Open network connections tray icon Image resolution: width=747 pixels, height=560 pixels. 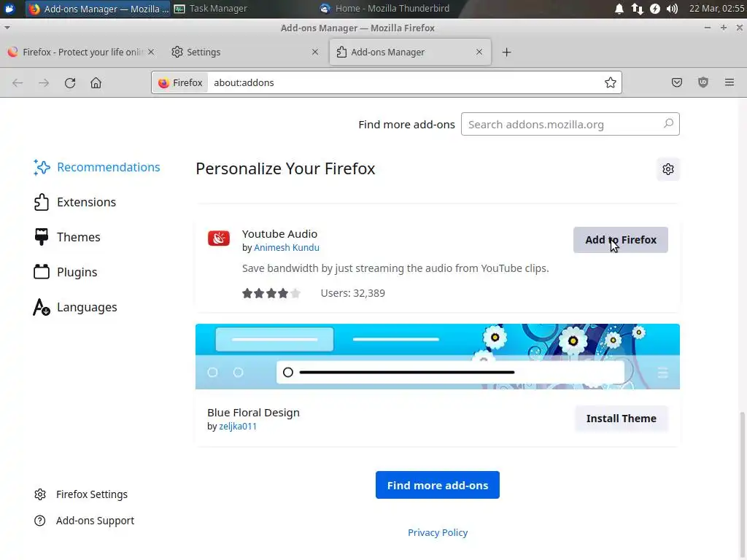pyautogui.click(x=637, y=9)
